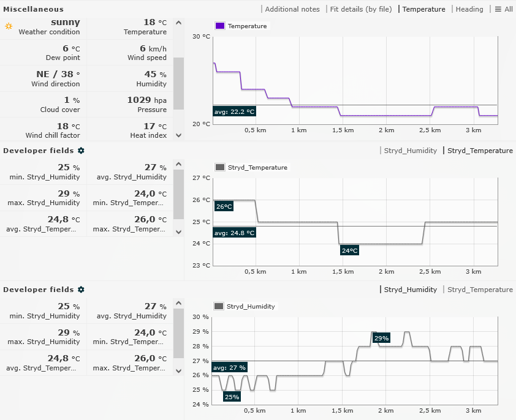This screenshot has height=420, width=516.
Task: Show All miscellaneous charts
Action: point(509,9)
